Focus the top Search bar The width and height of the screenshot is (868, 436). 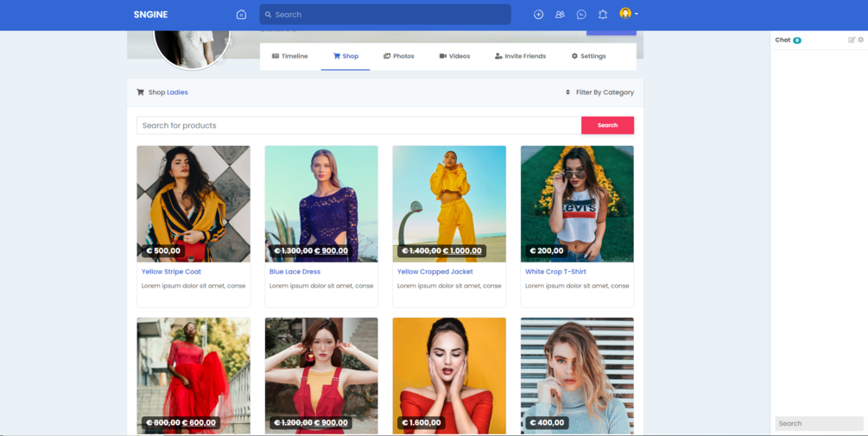(384, 15)
